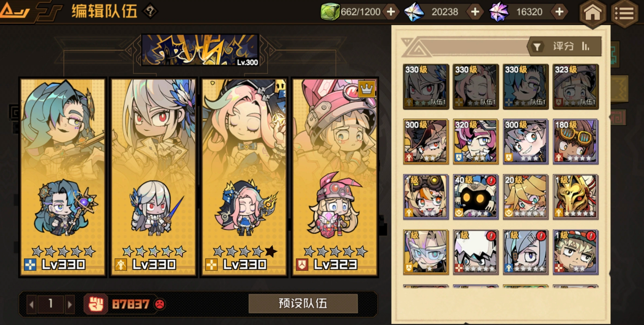The image size is (644, 325).
Task: Add more green cube stamina
Action: (391, 12)
